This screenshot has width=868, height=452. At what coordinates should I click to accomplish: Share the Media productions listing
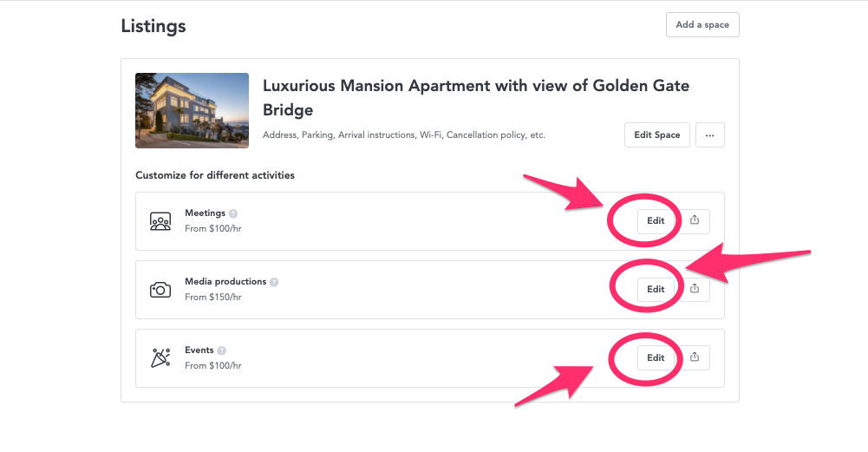tap(695, 289)
